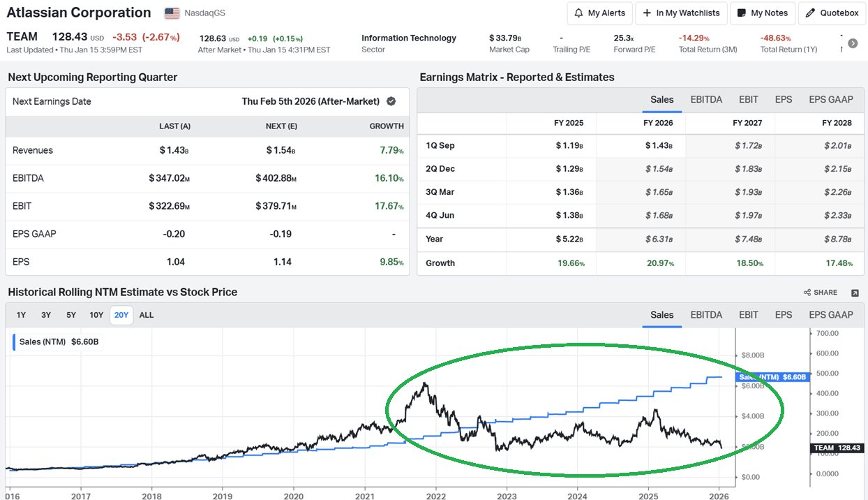Click the -14.29% Total Return (3M) value
The height and width of the screenshot is (500, 868).
coord(694,38)
